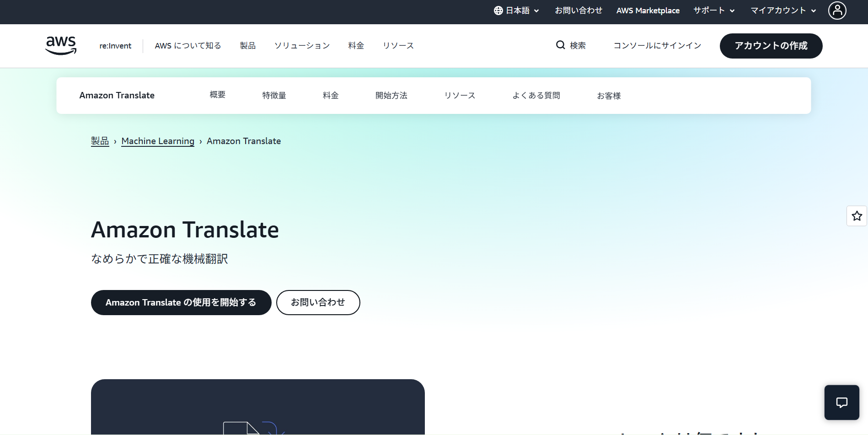The height and width of the screenshot is (435, 868).
Task: Open the chat widget icon
Action: pyautogui.click(x=841, y=403)
